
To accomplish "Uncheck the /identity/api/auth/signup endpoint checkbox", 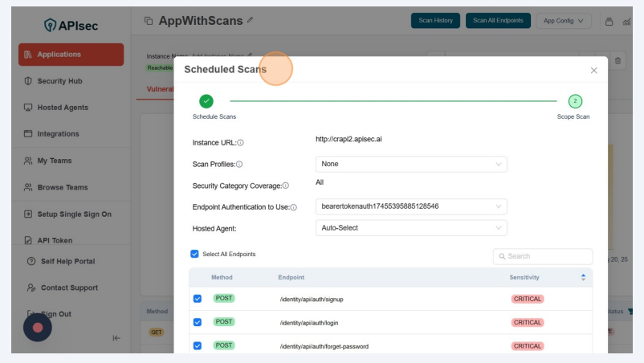I will 198,299.
